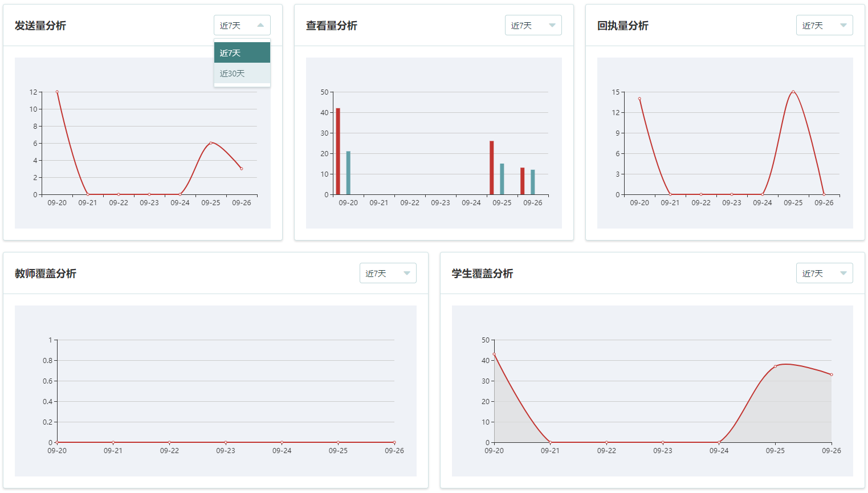Click 09-26 data point in 发送量分析 chart
Screen dimensions: 868x493
pyautogui.click(x=242, y=169)
